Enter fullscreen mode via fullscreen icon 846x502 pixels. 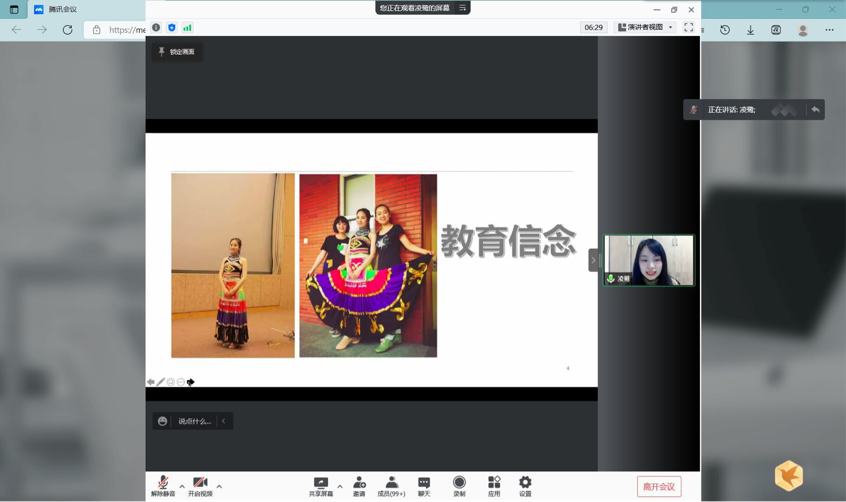coord(689,28)
